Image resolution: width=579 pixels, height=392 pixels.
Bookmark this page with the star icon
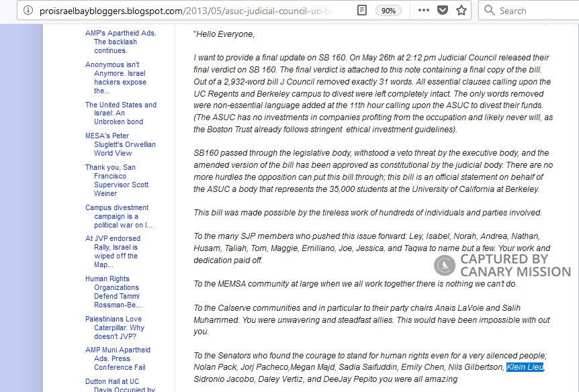click(x=461, y=11)
